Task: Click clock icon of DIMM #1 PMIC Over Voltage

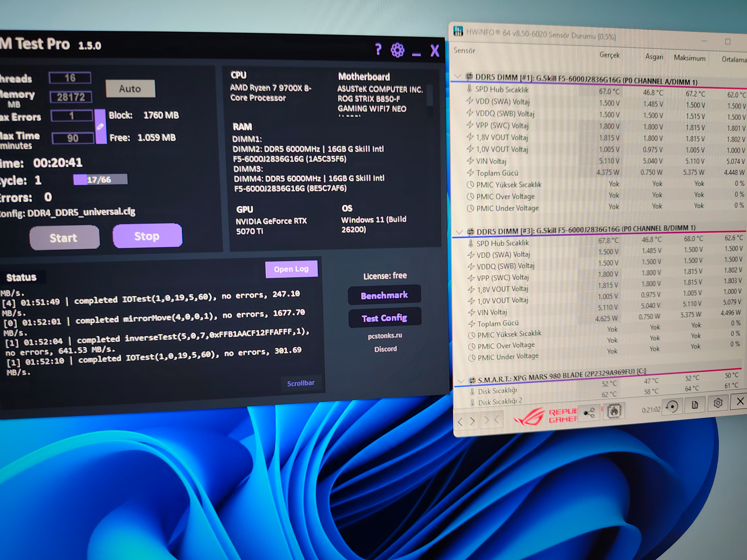Action: click(x=471, y=197)
